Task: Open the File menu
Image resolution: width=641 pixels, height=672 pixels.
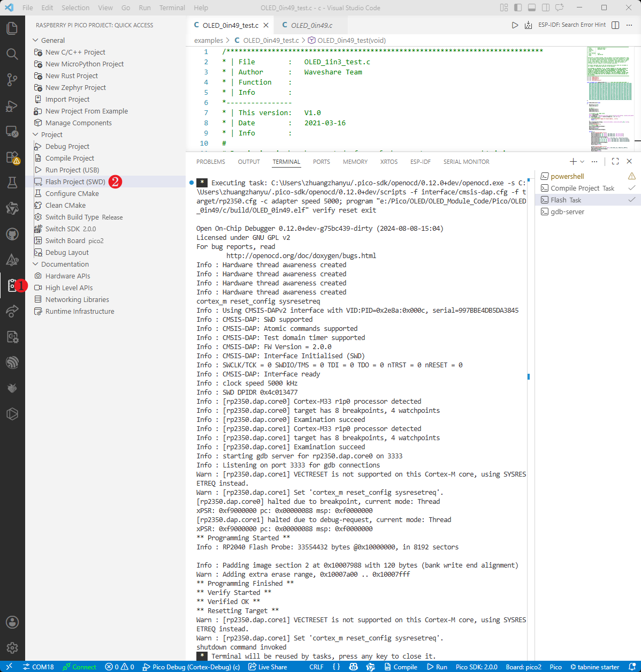Action: (x=28, y=7)
